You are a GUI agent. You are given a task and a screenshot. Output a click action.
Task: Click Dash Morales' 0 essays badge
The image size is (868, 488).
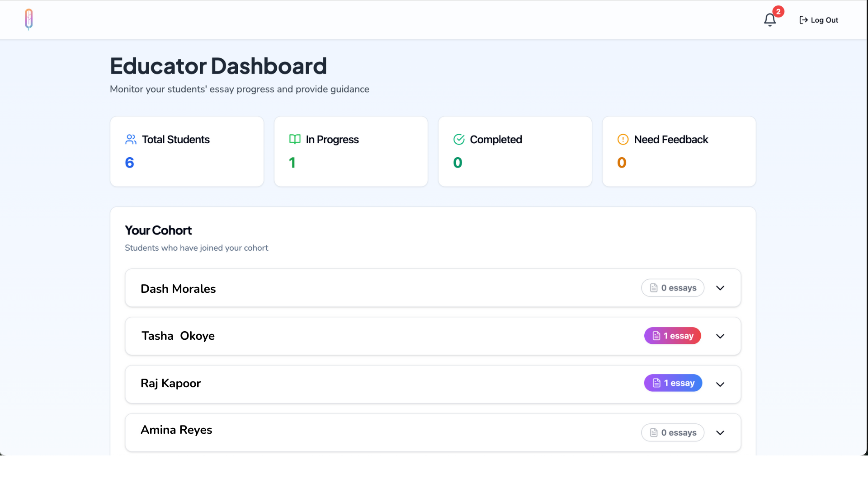pos(672,288)
